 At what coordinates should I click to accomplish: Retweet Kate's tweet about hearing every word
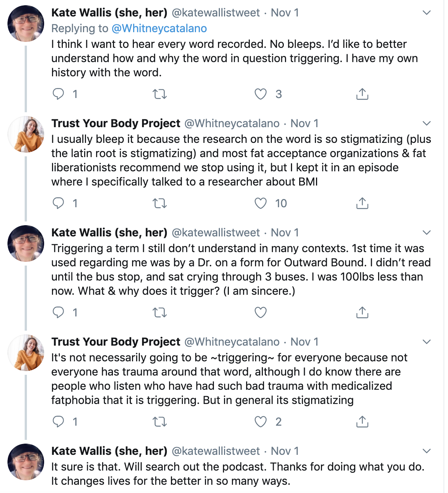[160, 94]
